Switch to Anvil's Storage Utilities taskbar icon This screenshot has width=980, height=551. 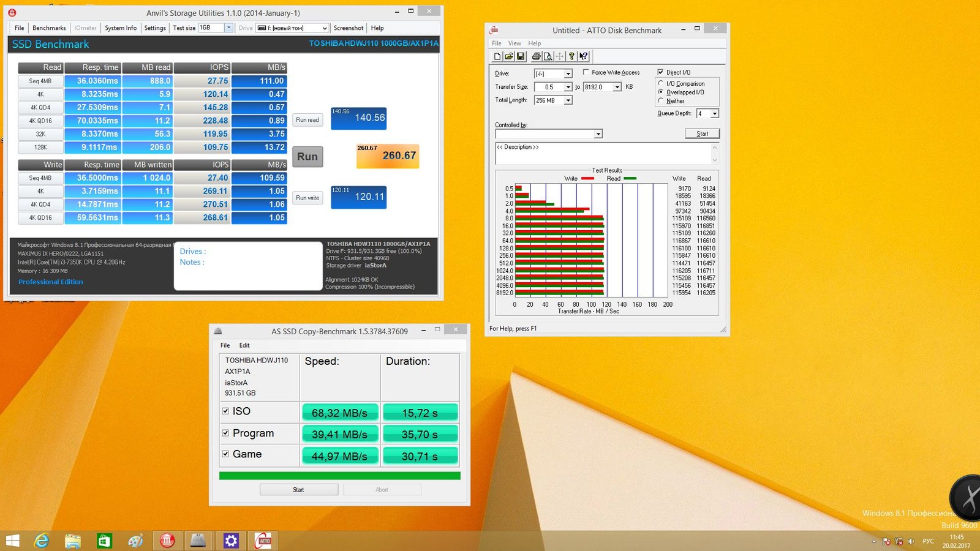point(167,541)
